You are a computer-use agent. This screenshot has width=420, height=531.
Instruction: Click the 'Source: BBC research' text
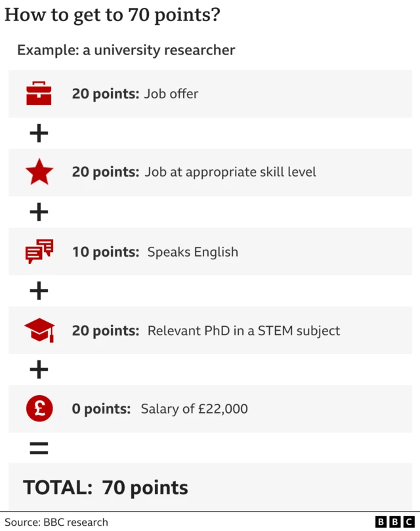(56, 522)
